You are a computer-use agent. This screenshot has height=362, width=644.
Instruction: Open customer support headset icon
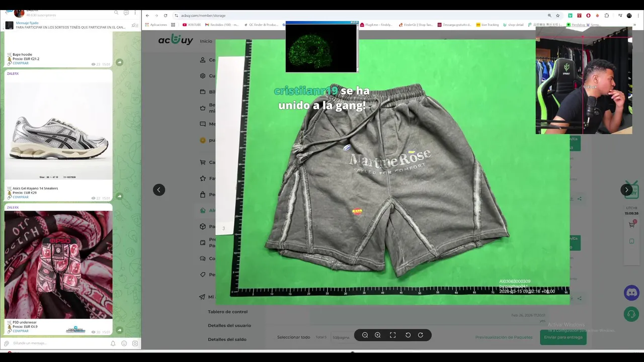point(631,315)
